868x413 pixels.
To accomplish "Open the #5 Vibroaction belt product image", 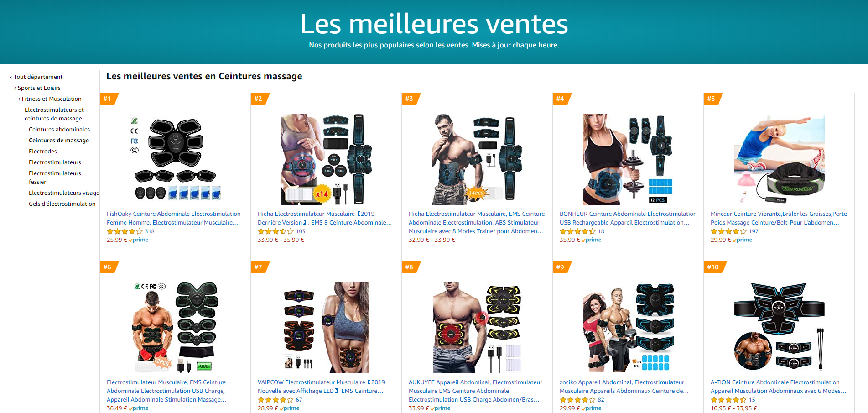I will pos(779,159).
